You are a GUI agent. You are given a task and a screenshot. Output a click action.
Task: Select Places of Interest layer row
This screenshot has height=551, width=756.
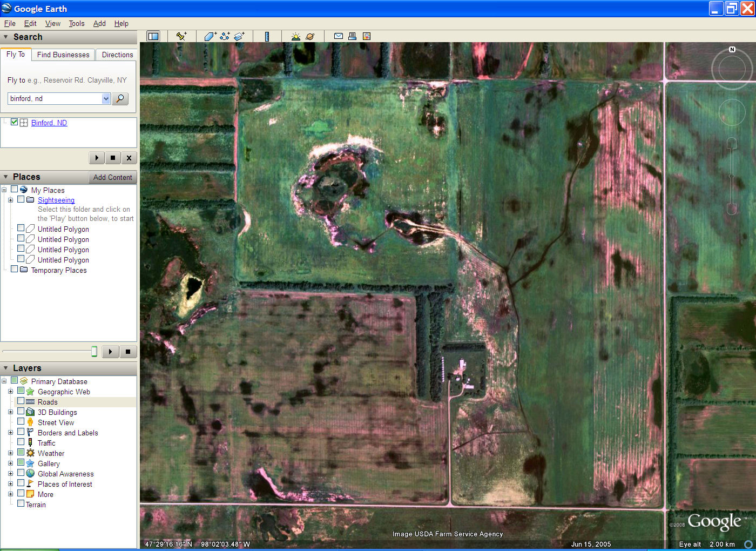point(65,484)
